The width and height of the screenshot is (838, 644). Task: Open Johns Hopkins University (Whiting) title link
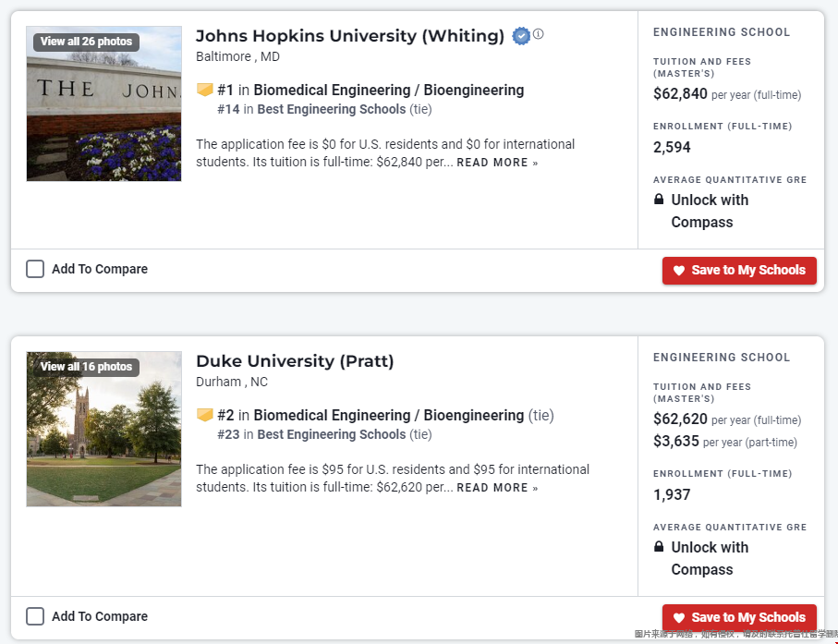coord(350,36)
